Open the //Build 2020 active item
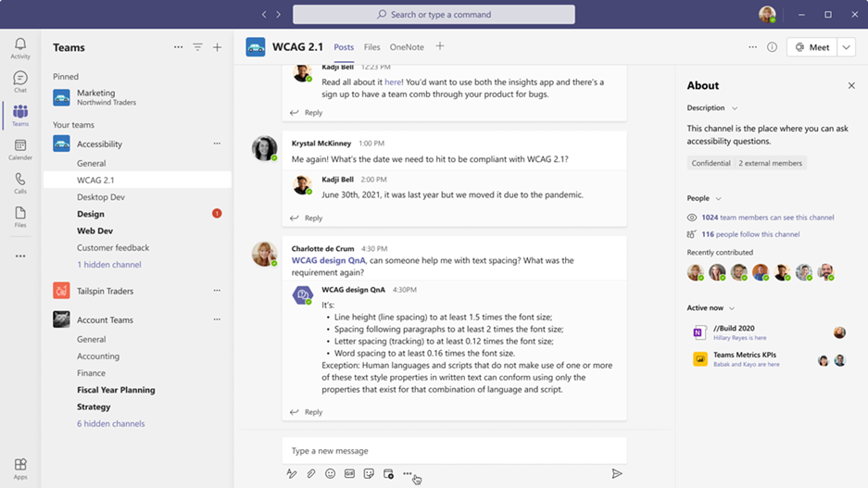 [770, 332]
